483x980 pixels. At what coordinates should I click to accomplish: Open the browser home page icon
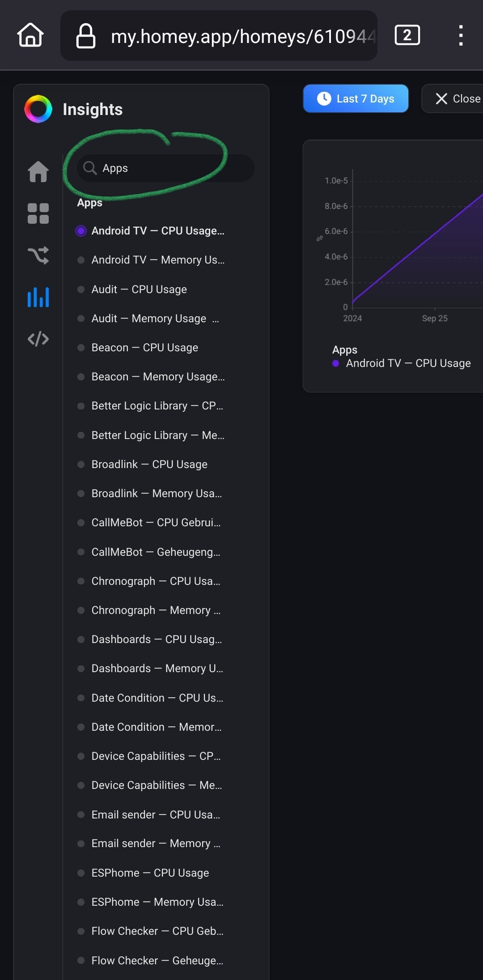[x=30, y=35]
